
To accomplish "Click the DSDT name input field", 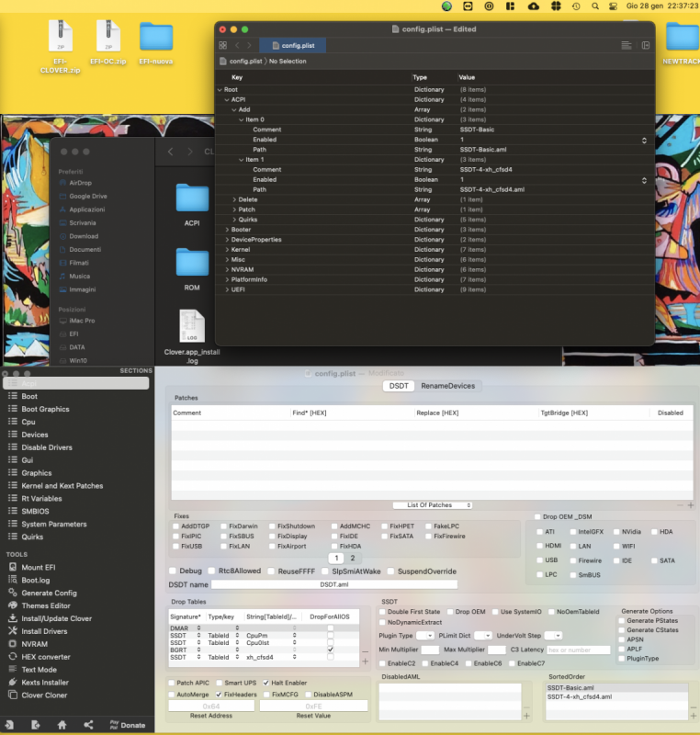I will coord(334,584).
